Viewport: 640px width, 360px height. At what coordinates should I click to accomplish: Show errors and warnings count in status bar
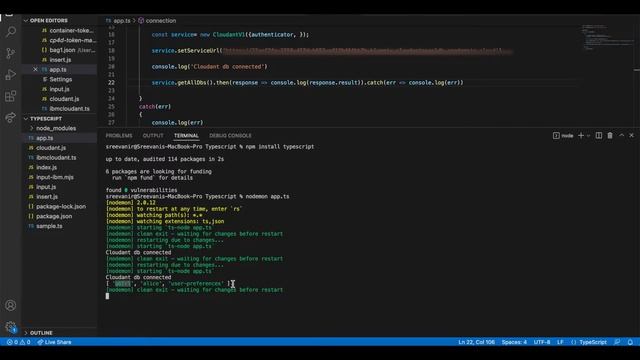pyautogui.click(x=18, y=342)
